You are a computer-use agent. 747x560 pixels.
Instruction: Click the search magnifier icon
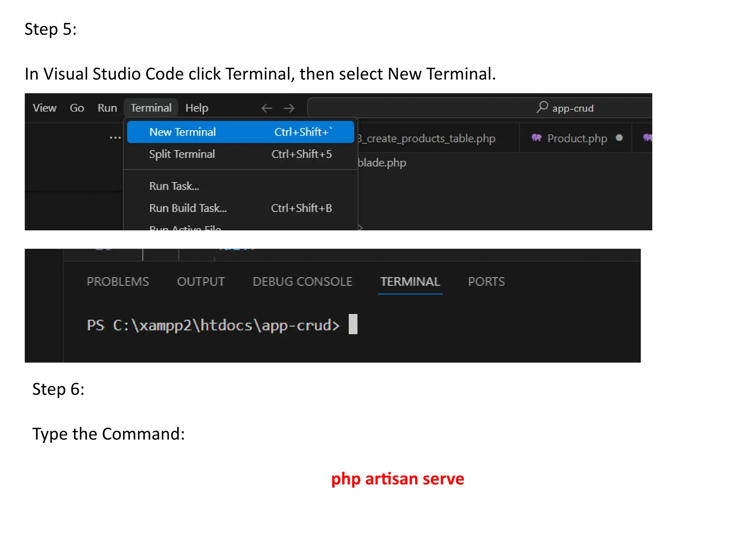pos(542,107)
